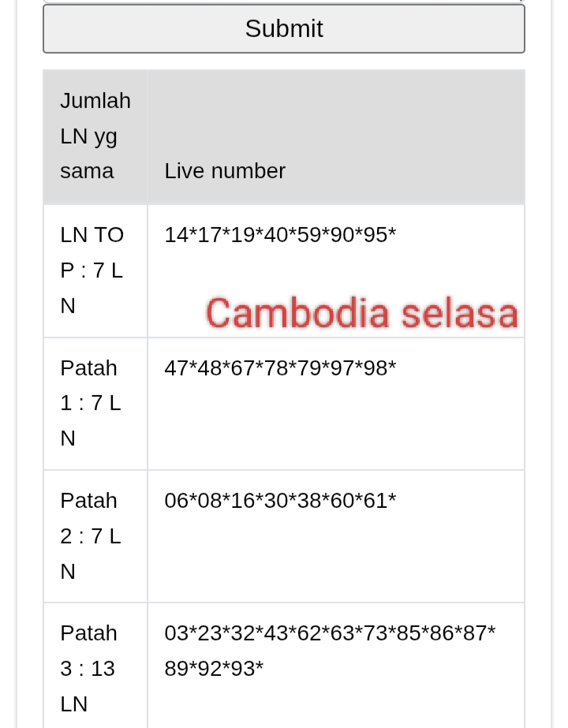The width and height of the screenshot is (568, 728).
Task: Select the 'Patah 1 : 7 LN' row label
Action: 90,403
